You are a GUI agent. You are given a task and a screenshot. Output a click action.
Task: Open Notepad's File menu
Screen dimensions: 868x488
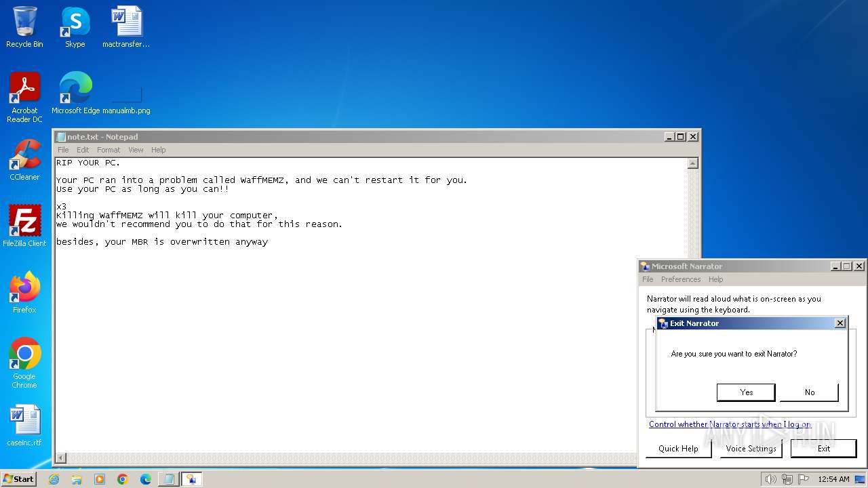63,150
